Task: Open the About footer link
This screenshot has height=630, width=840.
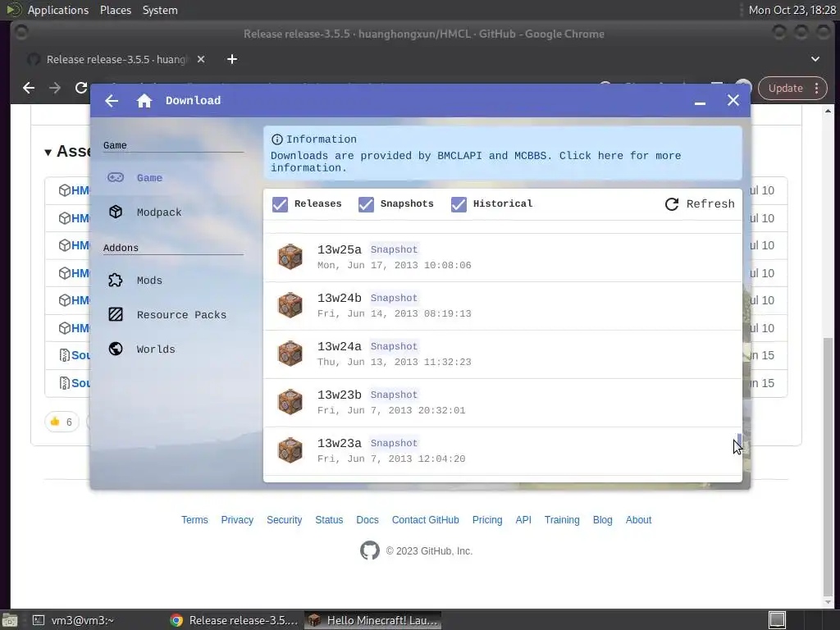Action: [x=638, y=519]
